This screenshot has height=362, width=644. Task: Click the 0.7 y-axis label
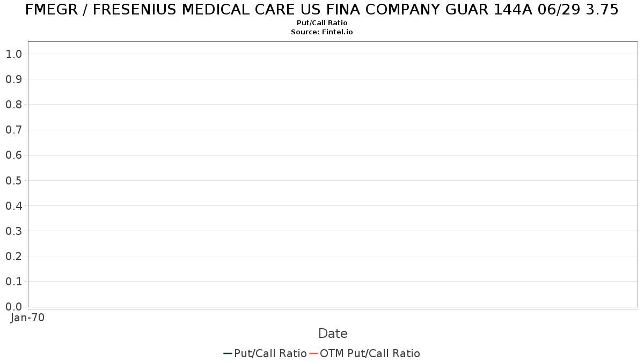(13, 130)
